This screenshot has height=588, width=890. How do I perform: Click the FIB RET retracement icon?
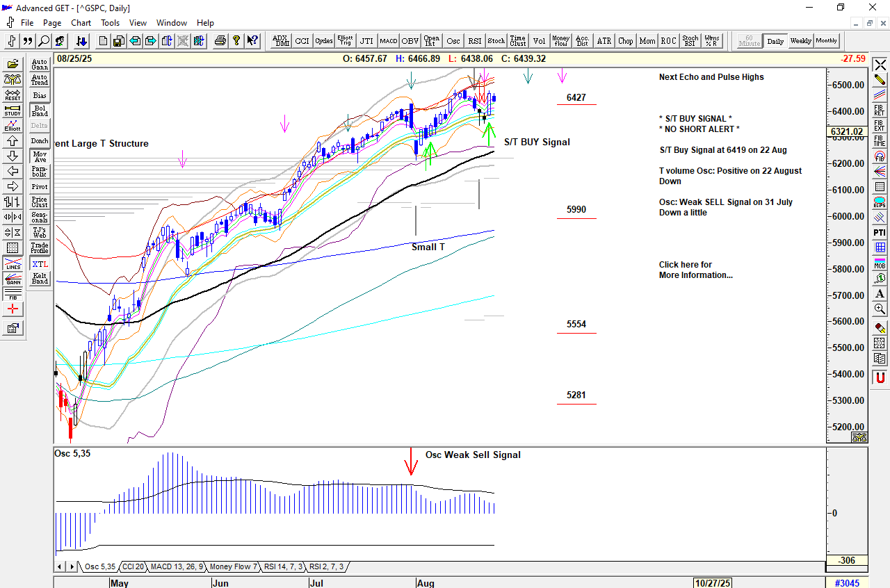coord(880,110)
